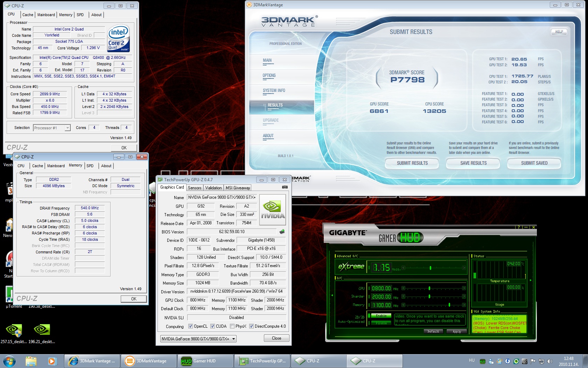Click the GPU clock increase arrow

464,288
